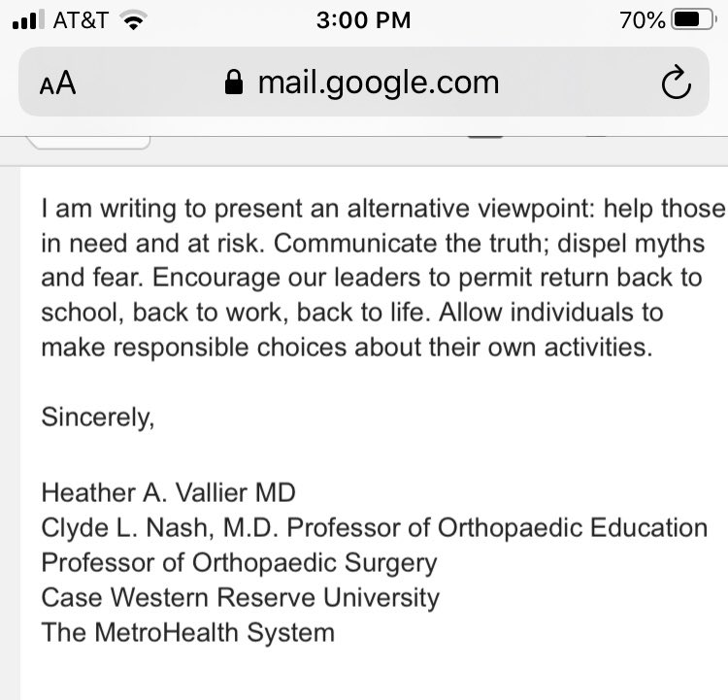
Task: Click the word Sincerely
Action: pos(97,417)
